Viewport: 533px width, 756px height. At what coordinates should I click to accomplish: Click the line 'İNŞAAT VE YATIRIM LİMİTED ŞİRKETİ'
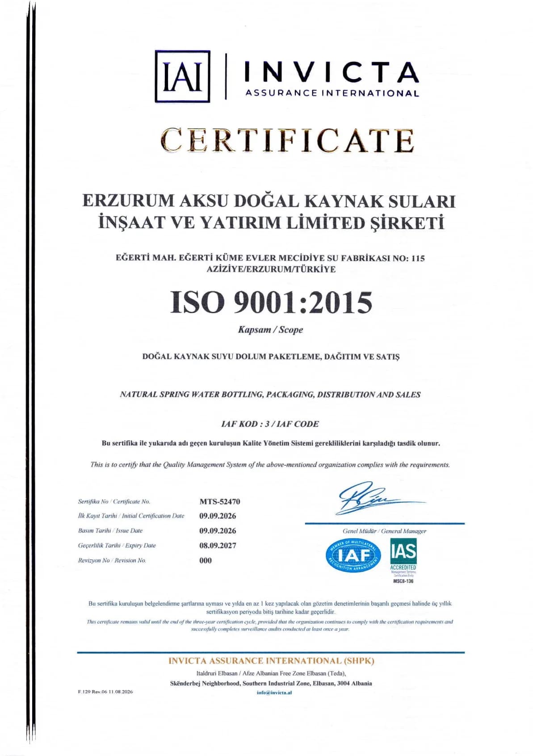tap(271, 223)
